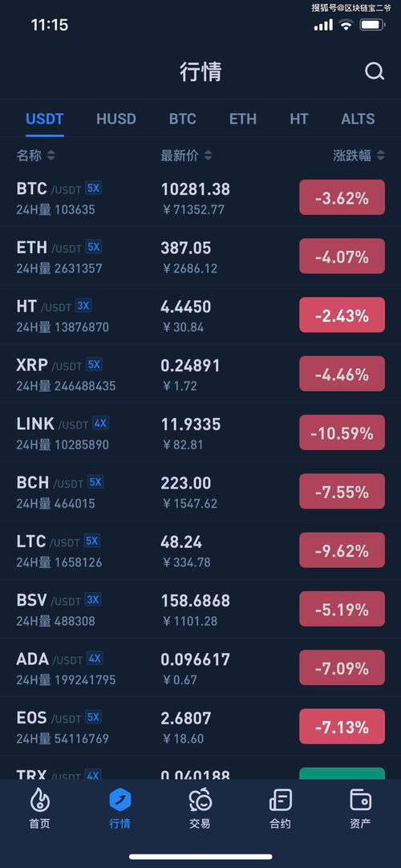
Task: Open the 交易 trade icon
Action: click(x=200, y=800)
